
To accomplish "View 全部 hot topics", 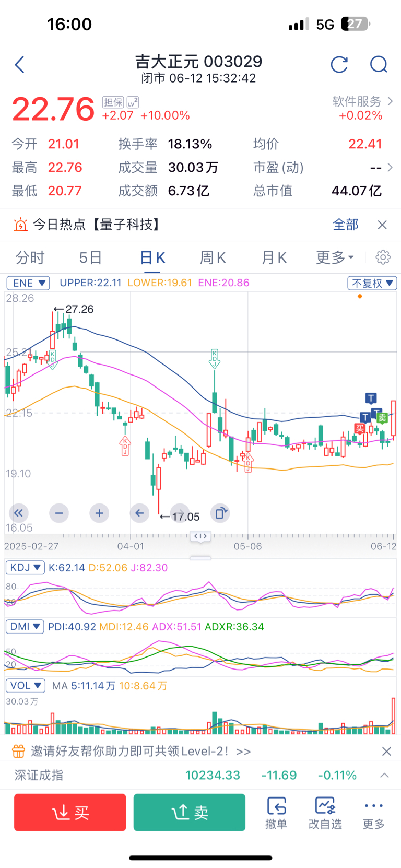I will coord(346,225).
